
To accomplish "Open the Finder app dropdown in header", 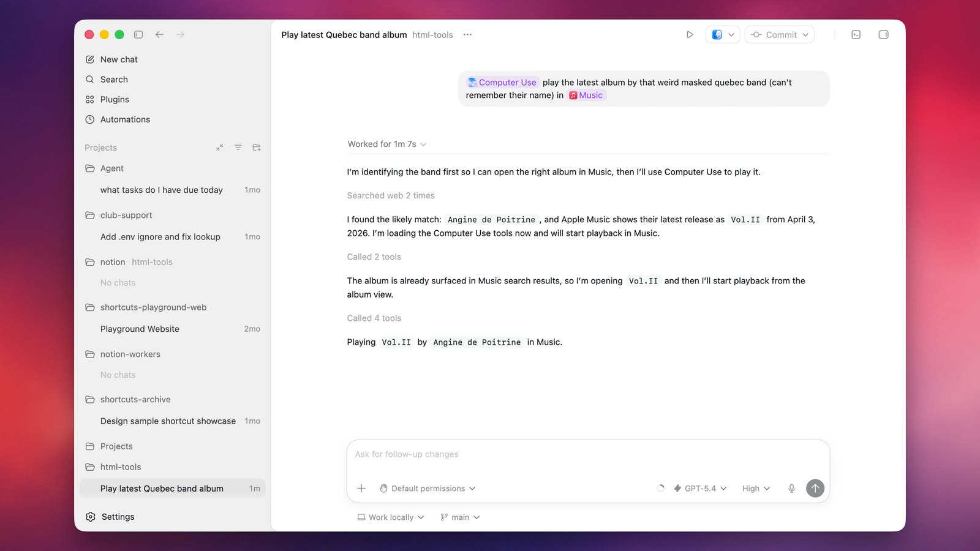I will pos(723,35).
